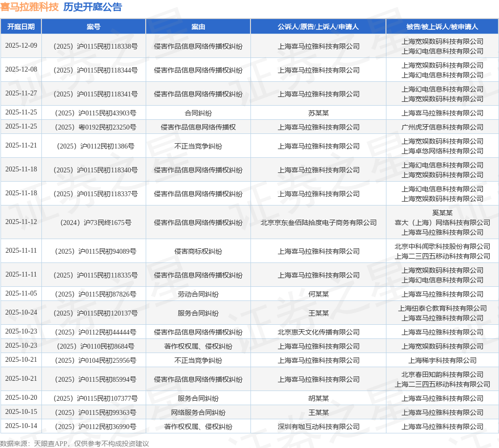Click the 喜马拉雅科技 title text
Screen dimensions: 499x448
30,7
